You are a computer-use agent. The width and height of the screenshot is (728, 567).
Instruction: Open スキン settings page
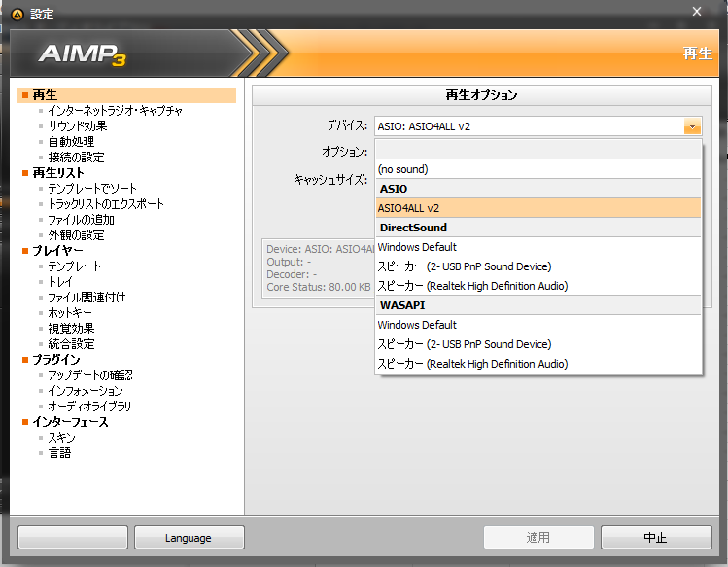[x=61, y=438]
